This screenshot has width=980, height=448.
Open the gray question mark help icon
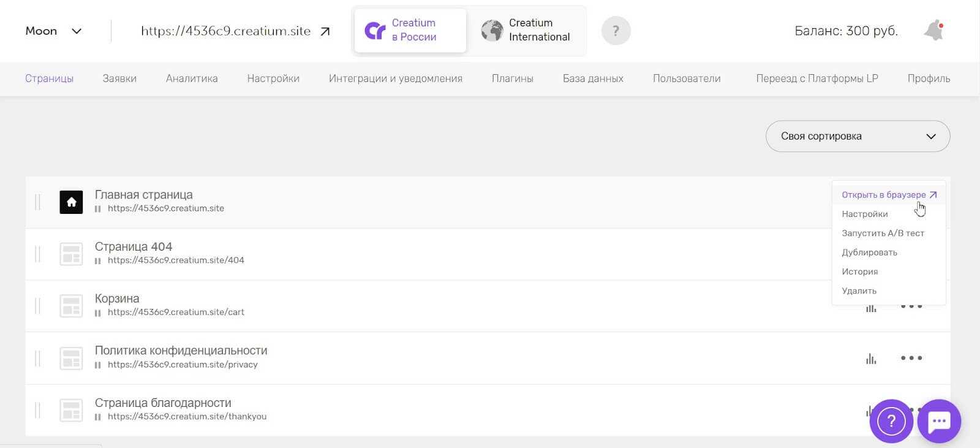[x=616, y=31]
